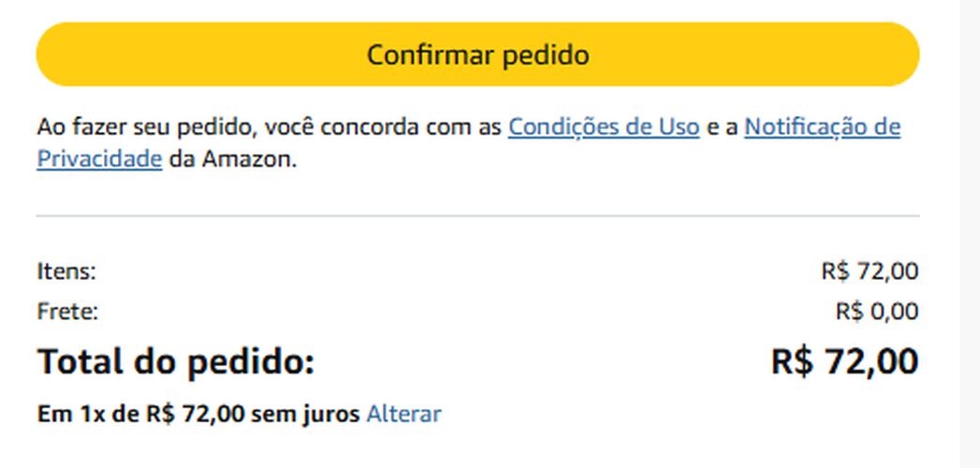Click the "Frete:" label

tap(67, 311)
